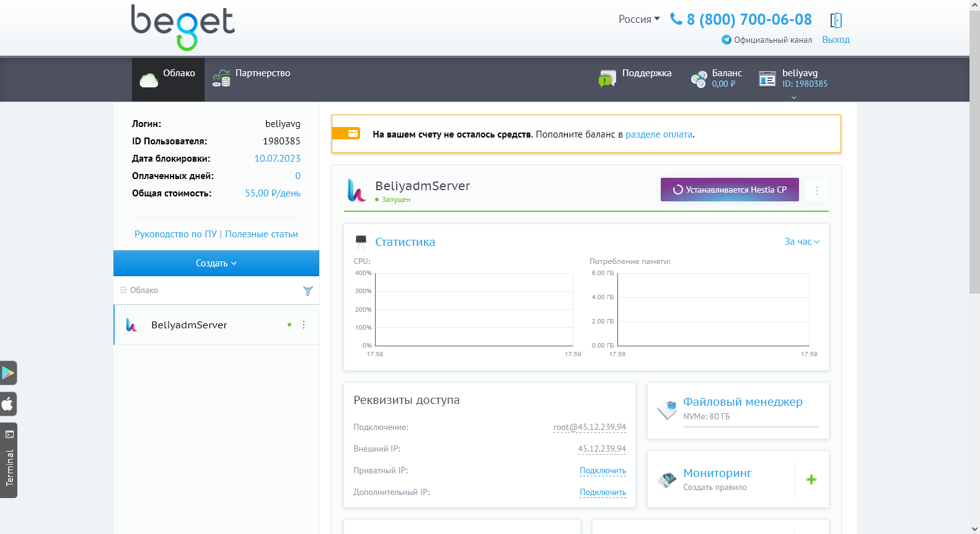Select BeliyadmServer in the sidebar list
The width and height of the screenshot is (980, 534).
[x=216, y=325]
